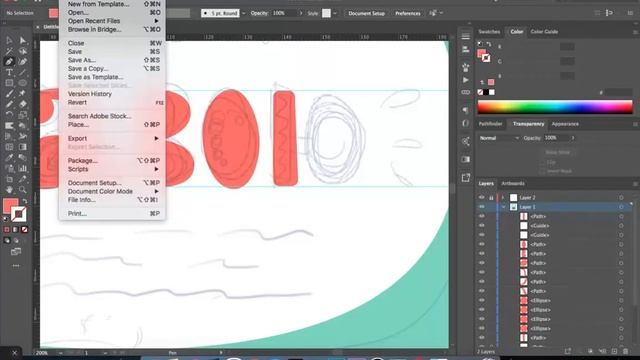This screenshot has height=360, width=640.
Task: Hide the first <Guide> item
Action: [482, 226]
